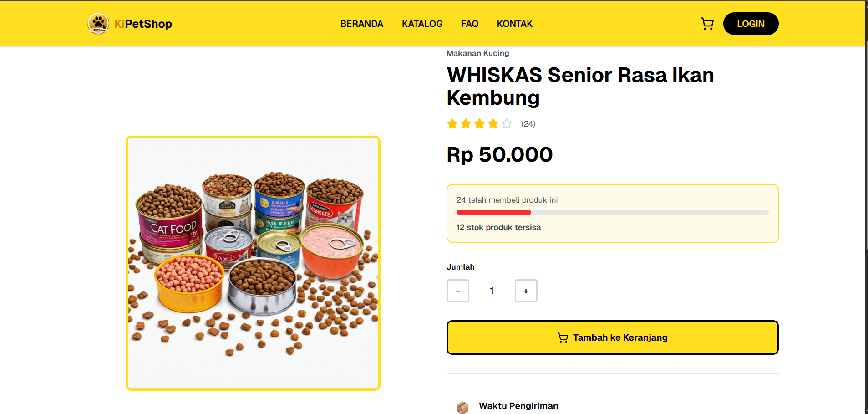The image size is (868, 414).
Task: Click the fifth empty rating star
Action: point(507,123)
